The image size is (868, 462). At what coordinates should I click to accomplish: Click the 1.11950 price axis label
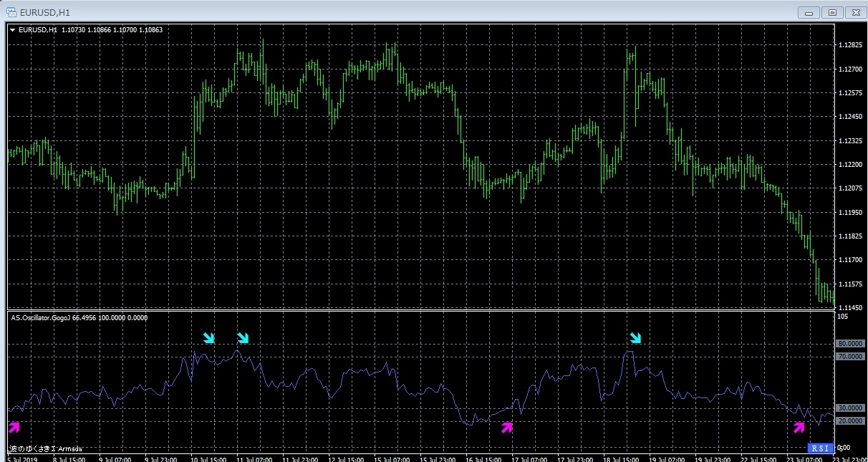coord(849,213)
